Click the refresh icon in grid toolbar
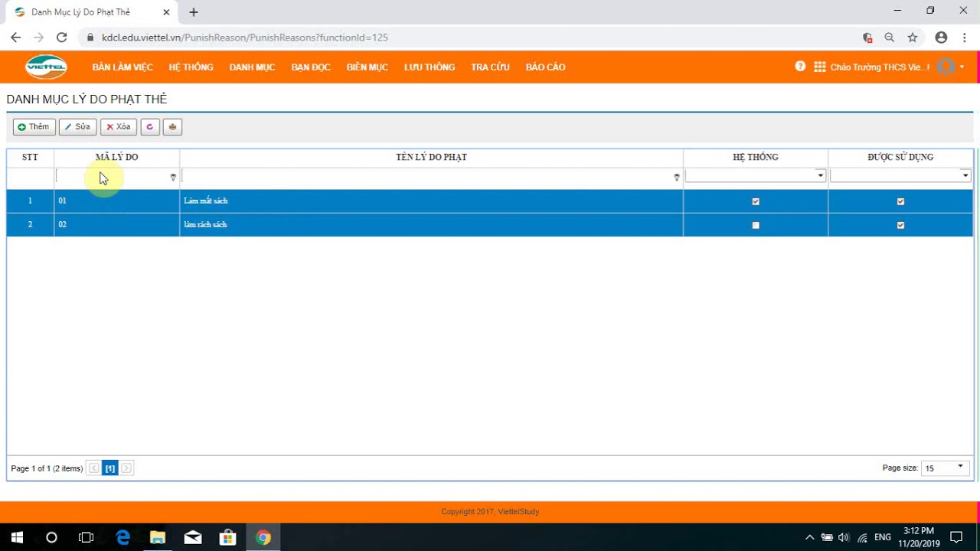The height and width of the screenshot is (551, 980). pyautogui.click(x=150, y=127)
